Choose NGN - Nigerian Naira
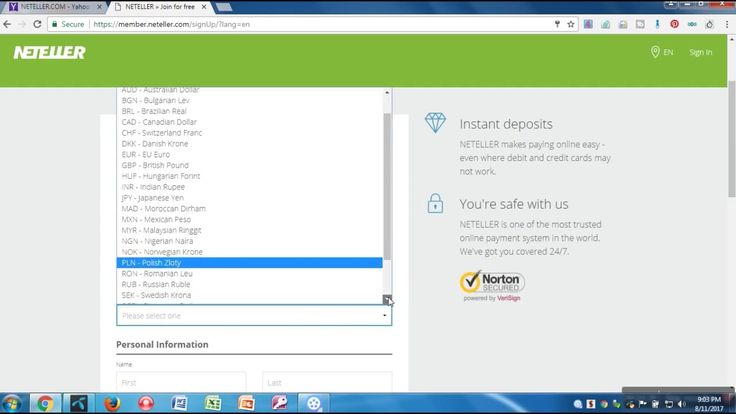This screenshot has height=414, width=736. pos(250,241)
